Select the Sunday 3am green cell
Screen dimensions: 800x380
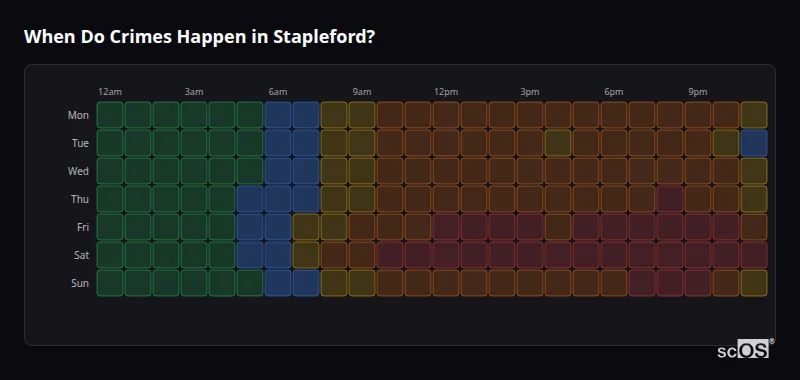point(194,283)
